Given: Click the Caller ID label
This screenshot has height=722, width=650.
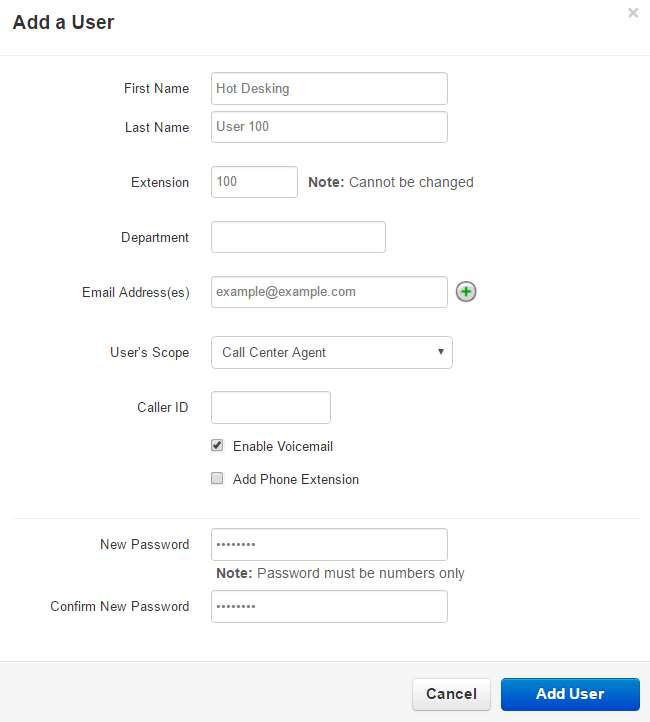Looking at the screenshot, I should click(162, 407).
